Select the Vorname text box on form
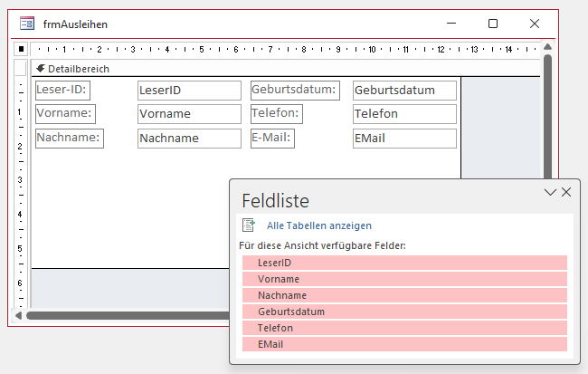The image size is (588, 374). (x=189, y=114)
